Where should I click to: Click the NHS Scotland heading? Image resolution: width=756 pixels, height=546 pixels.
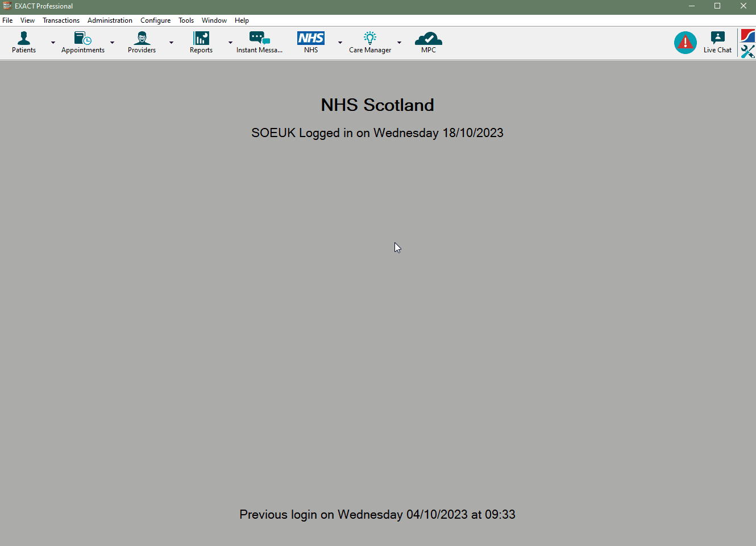377,105
